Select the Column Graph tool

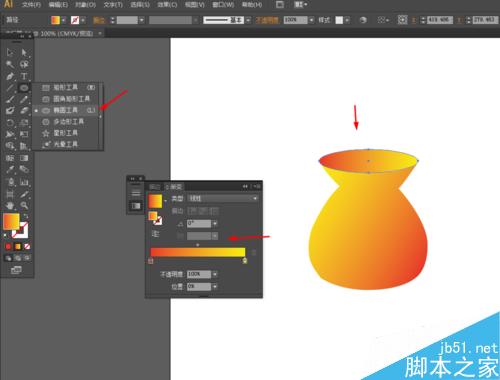[24, 182]
